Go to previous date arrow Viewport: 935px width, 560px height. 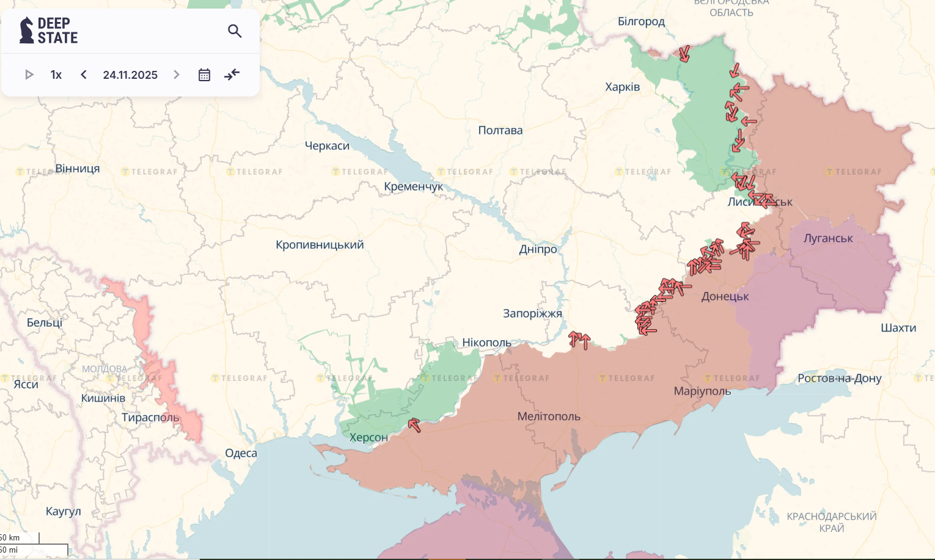[84, 75]
